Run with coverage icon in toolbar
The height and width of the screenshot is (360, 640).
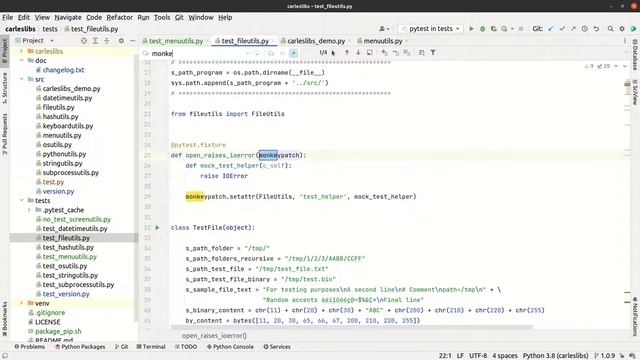click(x=493, y=29)
